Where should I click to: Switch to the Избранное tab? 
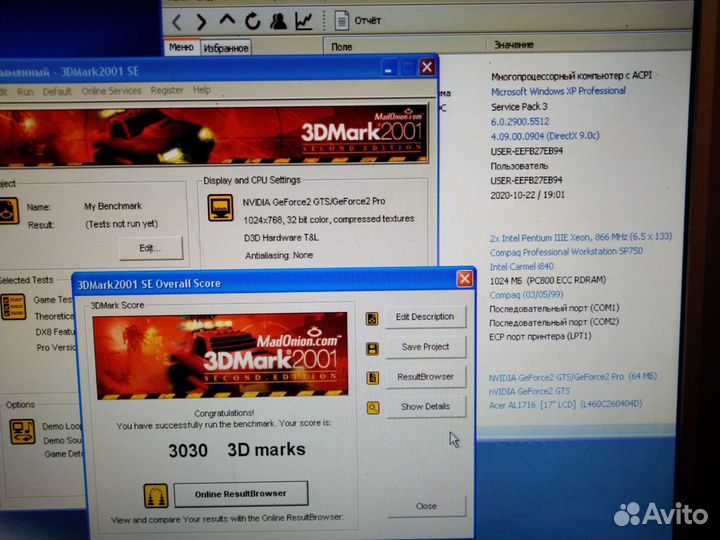click(x=226, y=48)
